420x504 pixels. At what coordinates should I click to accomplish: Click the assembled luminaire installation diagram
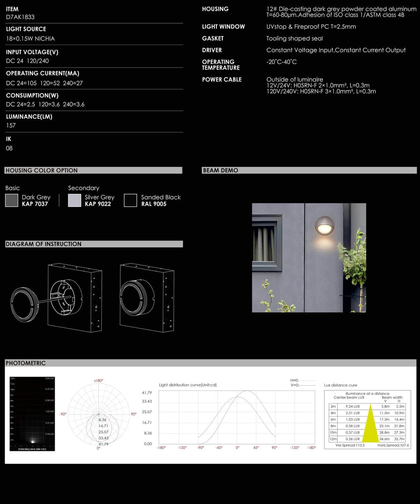[x=147, y=298]
